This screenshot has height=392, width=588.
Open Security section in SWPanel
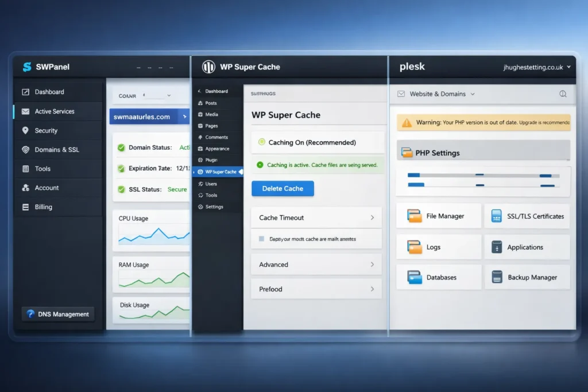point(58,130)
